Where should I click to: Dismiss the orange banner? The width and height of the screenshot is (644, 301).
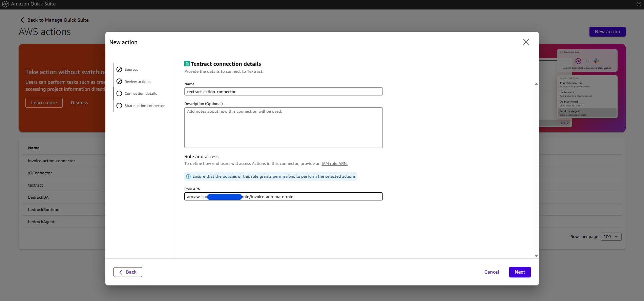pos(79,103)
